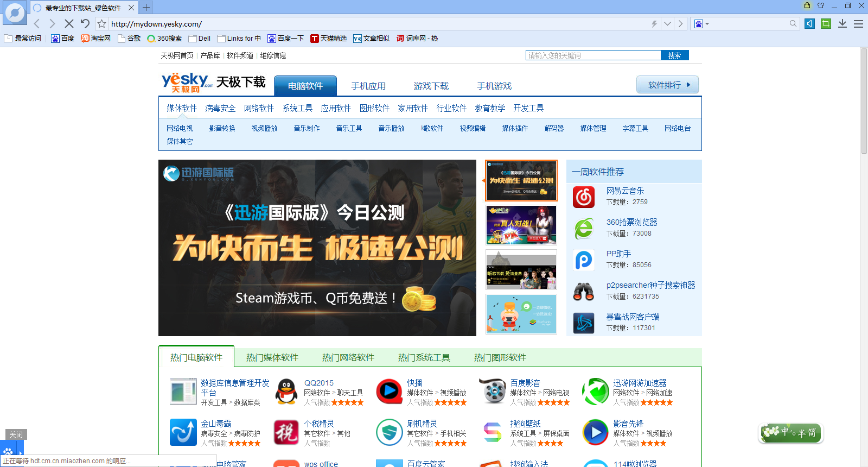The width and height of the screenshot is (868, 467).
Task: Click the browser skin shirt icon
Action: click(x=821, y=5)
